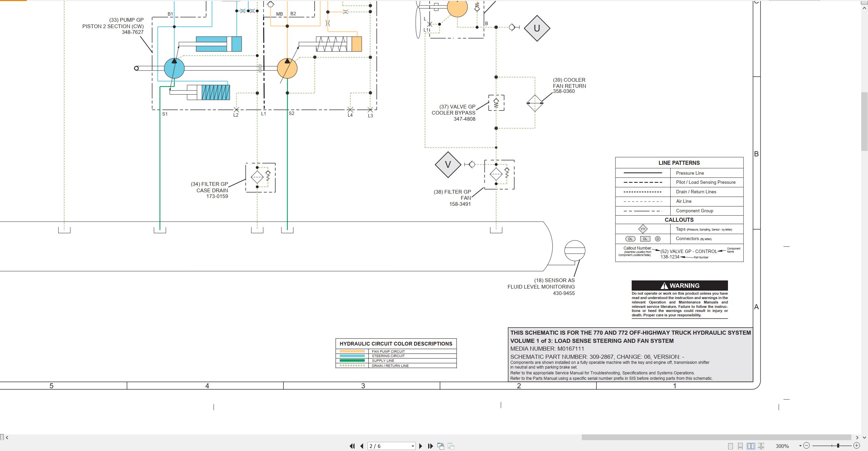Click the 'S1' port label
The width and height of the screenshot is (868, 451).
click(165, 114)
